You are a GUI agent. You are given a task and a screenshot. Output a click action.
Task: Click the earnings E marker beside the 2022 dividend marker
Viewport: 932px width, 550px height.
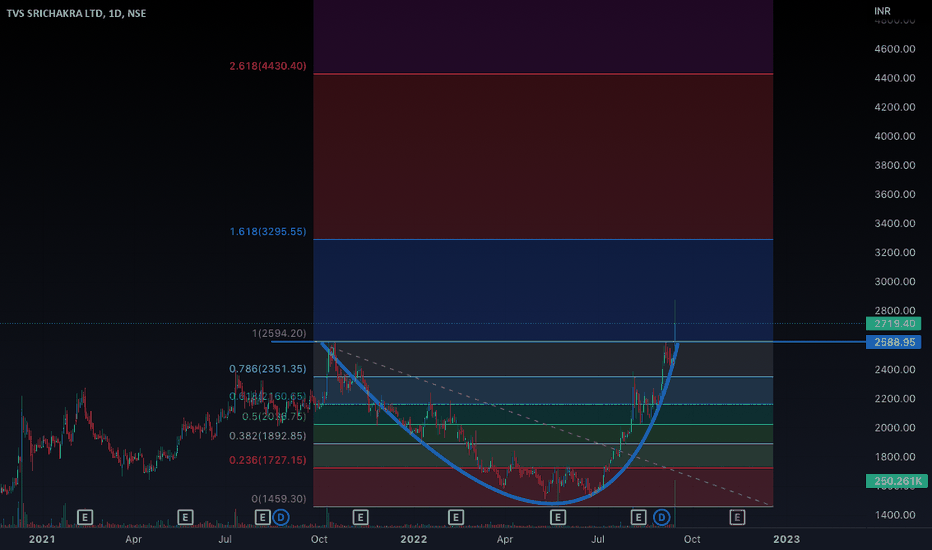(638, 517)
